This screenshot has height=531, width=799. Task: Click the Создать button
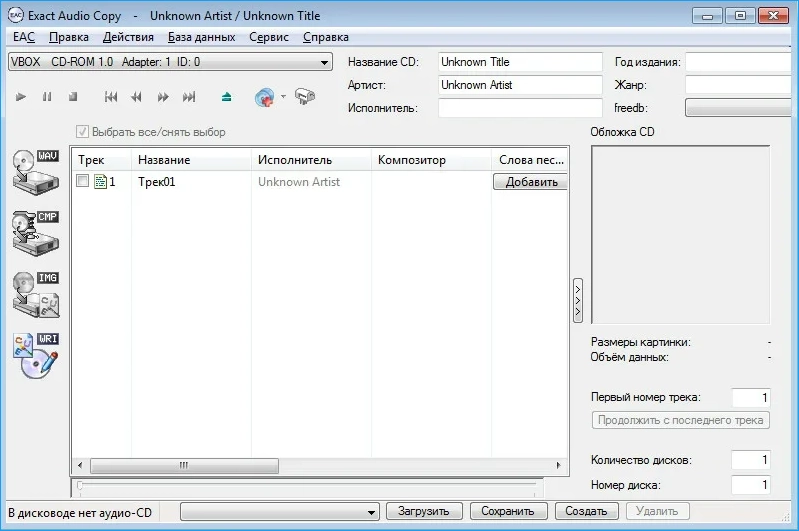coord(587,511)
